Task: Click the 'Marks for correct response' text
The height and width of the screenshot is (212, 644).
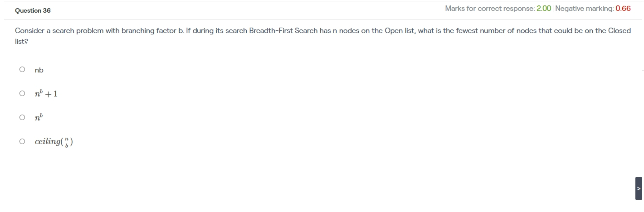Action: [x=490, y=9]
